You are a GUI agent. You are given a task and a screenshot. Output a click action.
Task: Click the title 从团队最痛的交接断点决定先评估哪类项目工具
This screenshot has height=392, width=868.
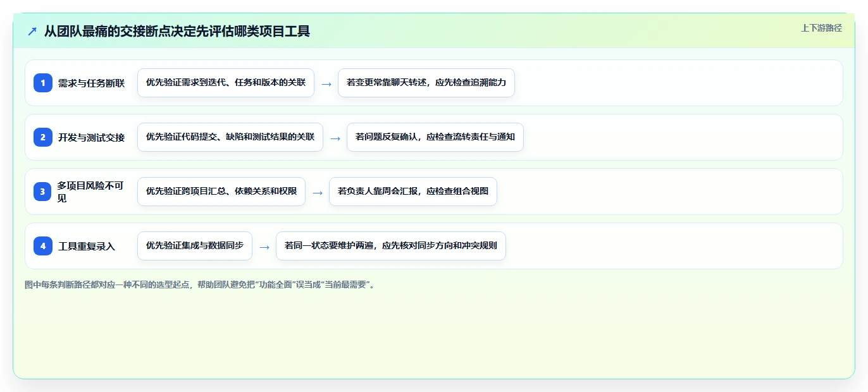pyautogui.click(x=177, y=31)
